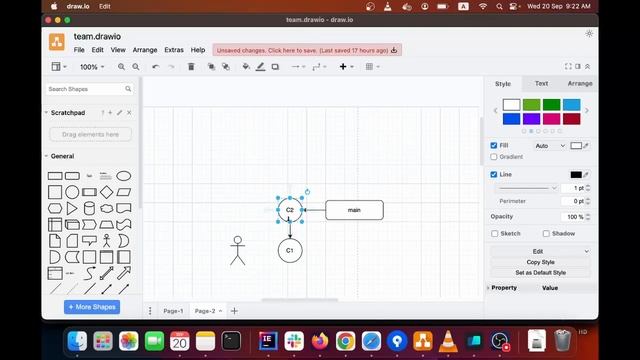This screenshot has width=640, height=360.
Task: Select the triangle shape in General
Action: pyautogui.click(x=72, y=208)
